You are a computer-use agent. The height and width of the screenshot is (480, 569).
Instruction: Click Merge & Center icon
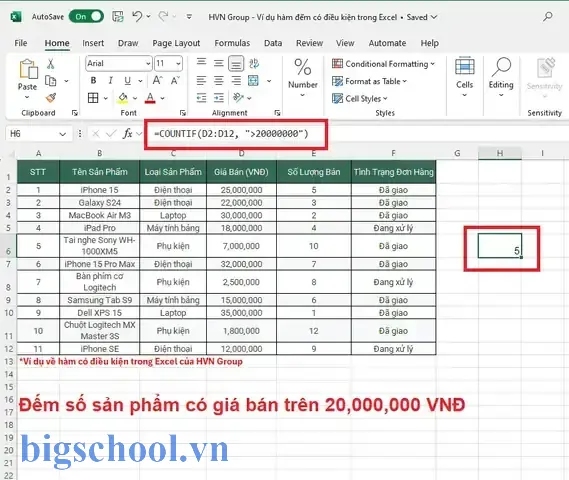pyautogui.click(x=253, y=81)
